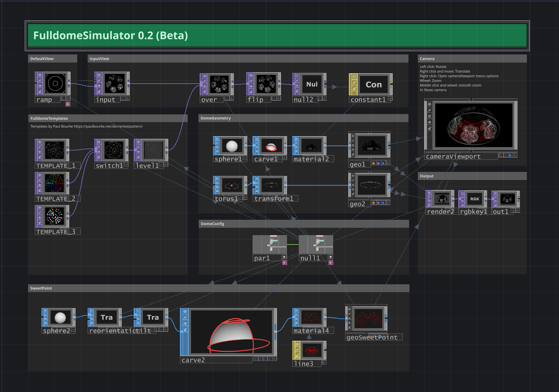Toggle viewer active flag on carve2 node
The height and width of the screenshot is (392, 559).
(x=185, y=311)
